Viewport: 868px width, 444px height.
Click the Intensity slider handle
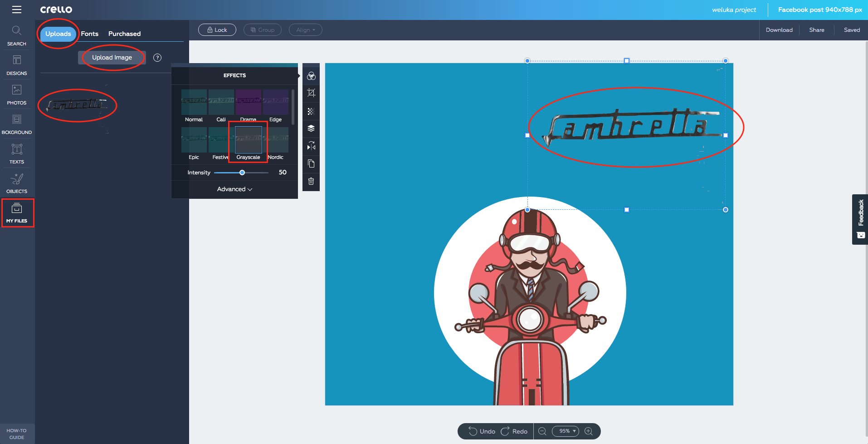[242, 173]
